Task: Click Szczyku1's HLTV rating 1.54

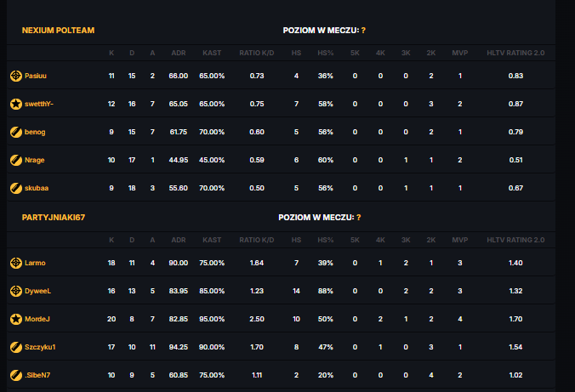Action: click(515, 347)
